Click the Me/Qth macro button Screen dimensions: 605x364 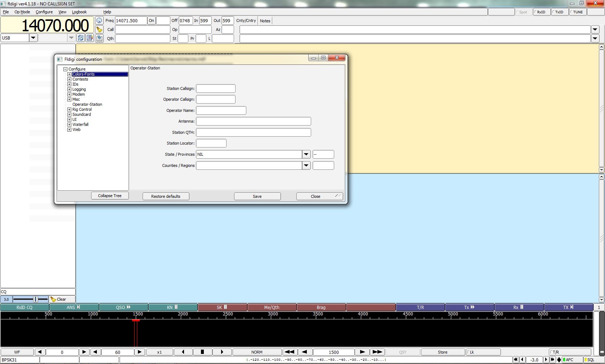point(272,307)
